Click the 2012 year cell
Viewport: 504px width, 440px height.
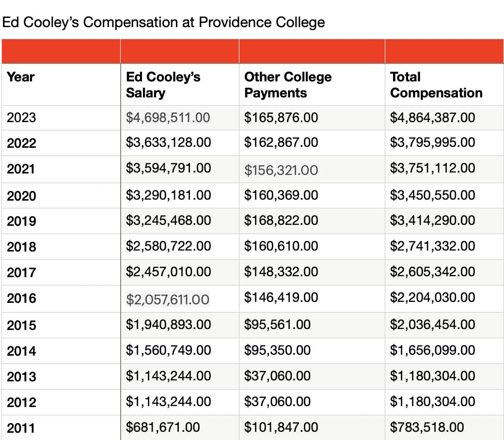point(21,402)
